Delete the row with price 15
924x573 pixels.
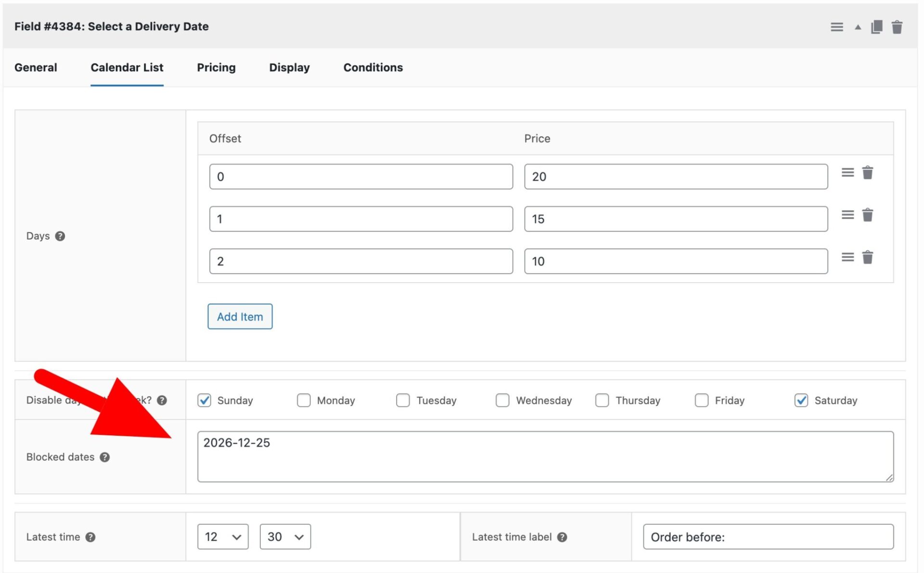pyautogui.click(x=868, y=215)
